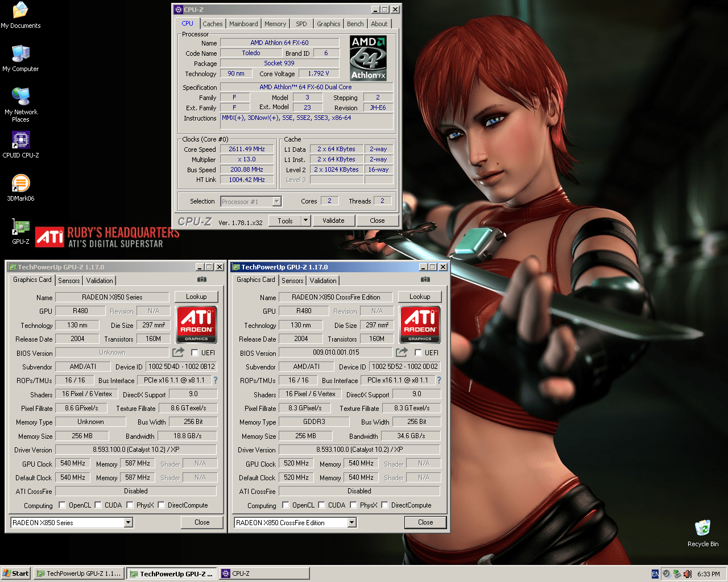Screen dimensions: 728x582
Task: Click Tools button in CPU-Z
Action: tap(286, 221)
